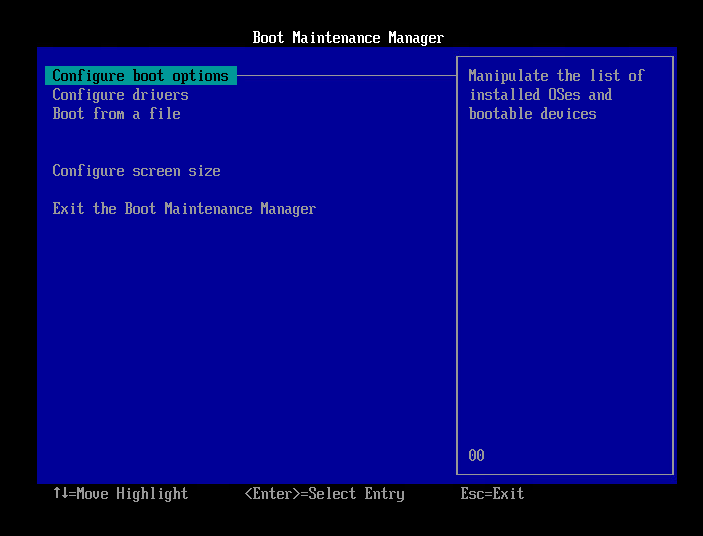This screenshot has height=536, width=703.
Task: Open Configure screen size option
Action: point(136,171)
